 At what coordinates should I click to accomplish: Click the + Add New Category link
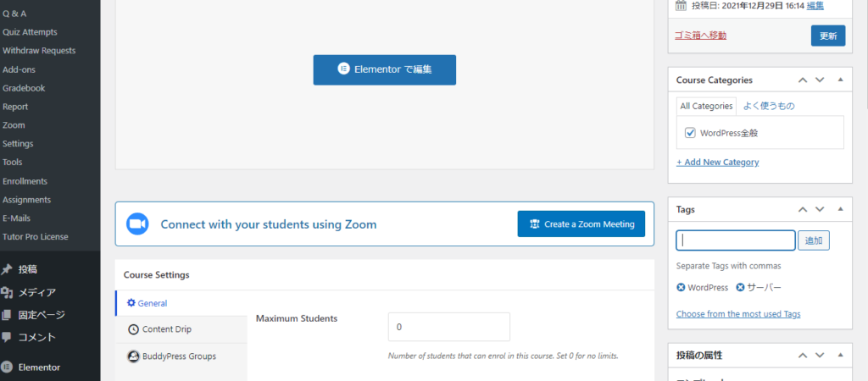(717, 162)
